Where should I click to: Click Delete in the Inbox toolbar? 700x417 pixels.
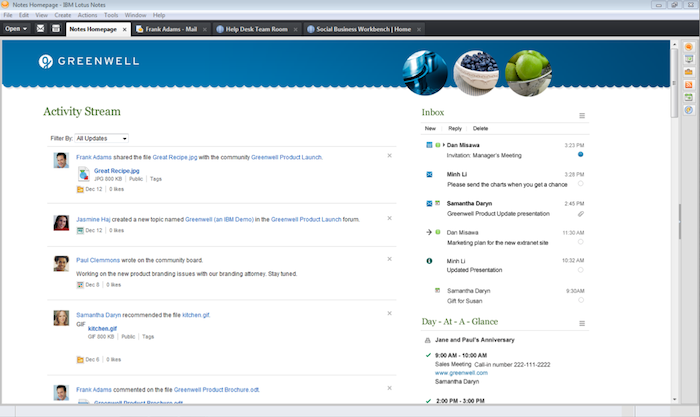[480, 129]
